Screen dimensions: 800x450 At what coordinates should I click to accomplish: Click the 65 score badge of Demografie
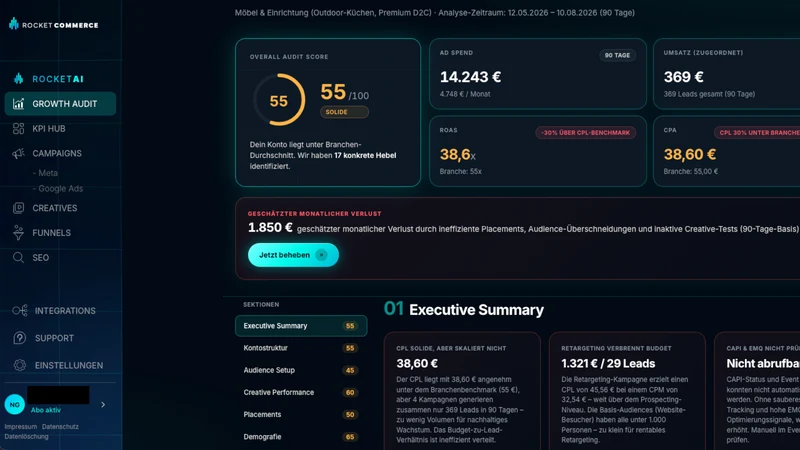tap(349, 437)
